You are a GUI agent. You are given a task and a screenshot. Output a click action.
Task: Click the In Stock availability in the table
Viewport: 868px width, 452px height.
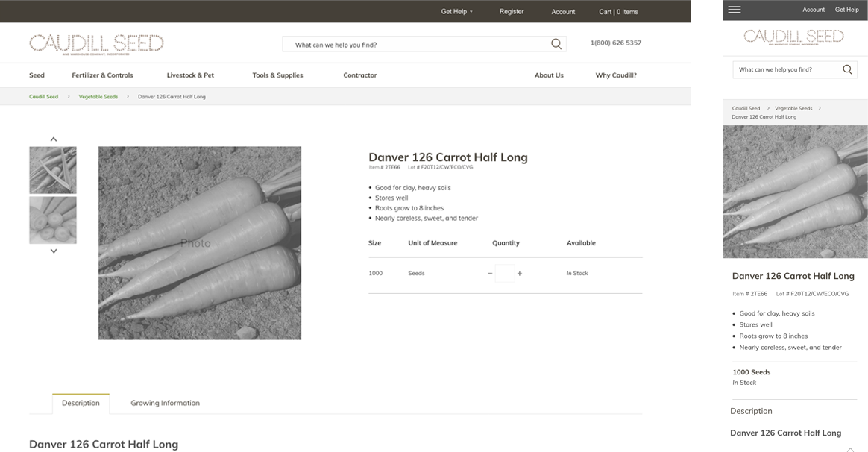(577, 274)
